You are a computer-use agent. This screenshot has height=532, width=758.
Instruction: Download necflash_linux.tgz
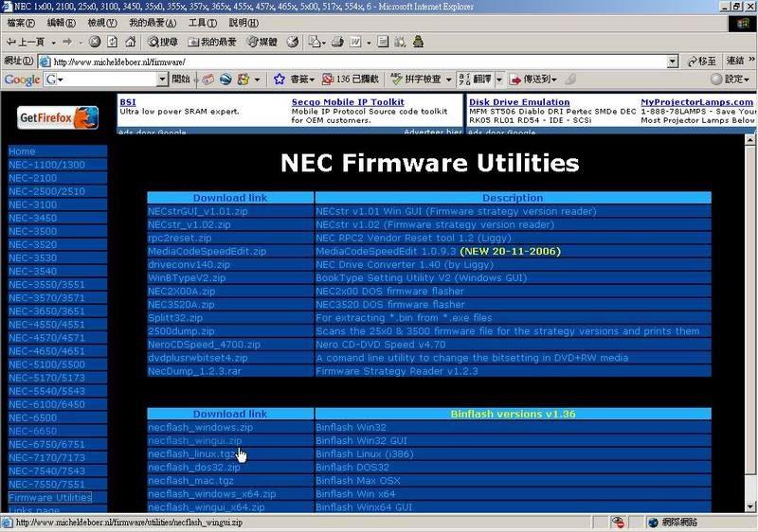(x=191, y=453)
